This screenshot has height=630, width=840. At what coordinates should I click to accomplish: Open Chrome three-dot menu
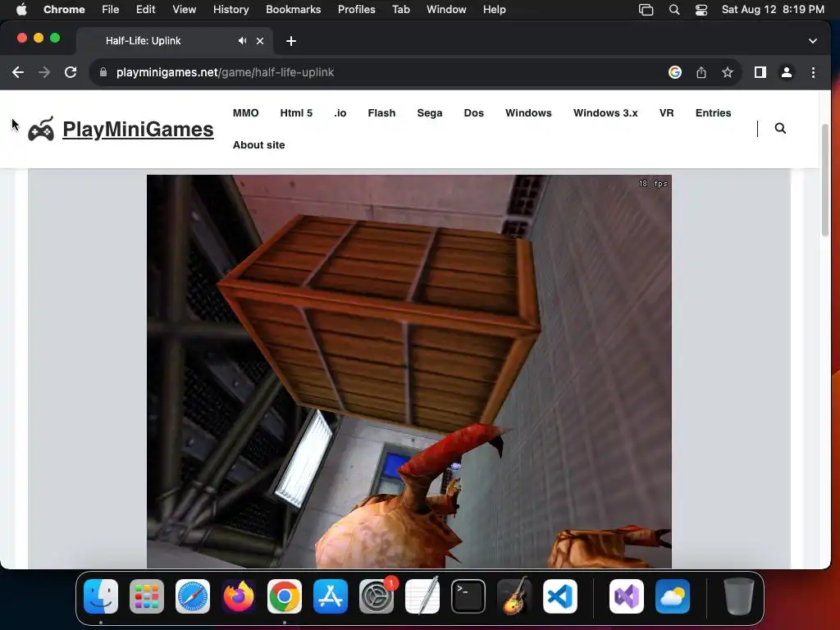pyautogui.click(x=813, y=72)
